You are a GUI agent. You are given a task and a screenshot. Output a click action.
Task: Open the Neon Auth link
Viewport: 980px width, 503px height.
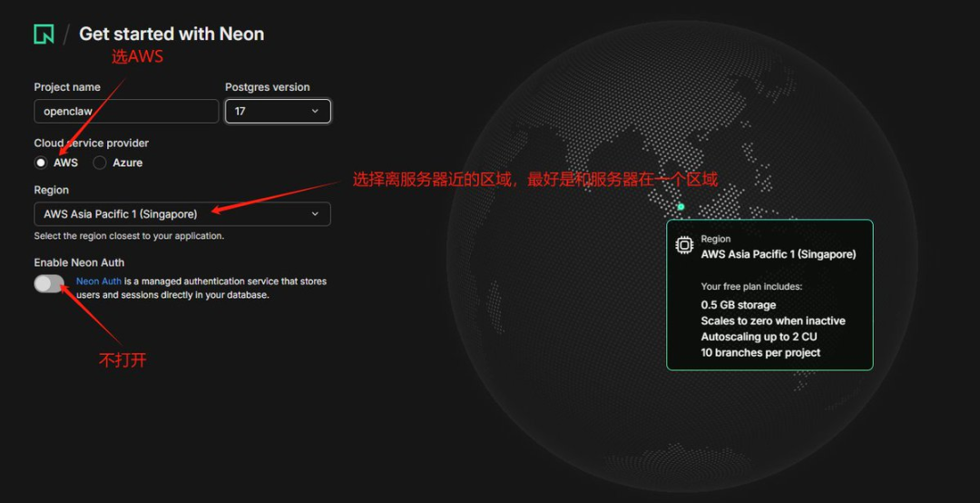[x=99, y=281]
